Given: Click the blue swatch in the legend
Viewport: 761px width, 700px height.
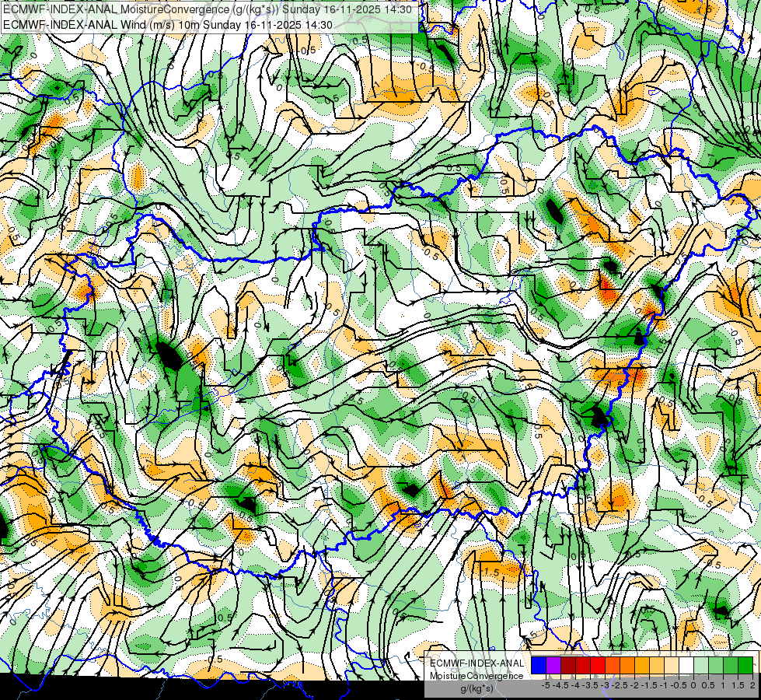Looking at the screenshot, I should [539, 666].
